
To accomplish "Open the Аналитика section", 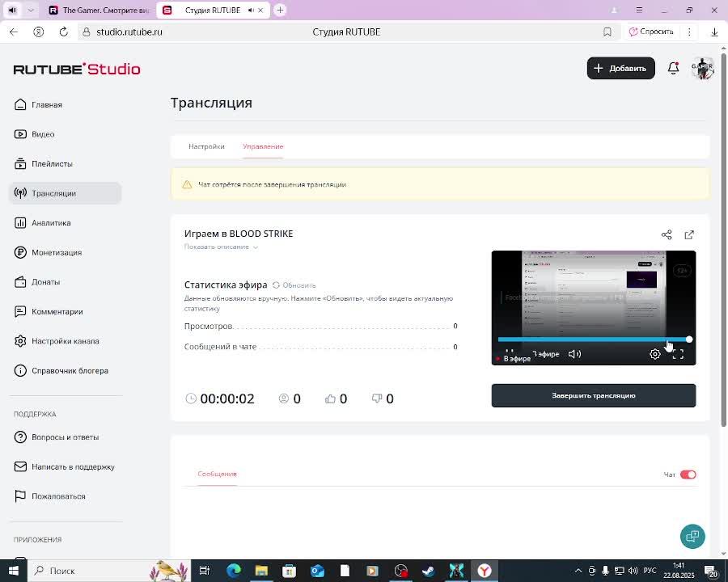I will coord(42,223).
